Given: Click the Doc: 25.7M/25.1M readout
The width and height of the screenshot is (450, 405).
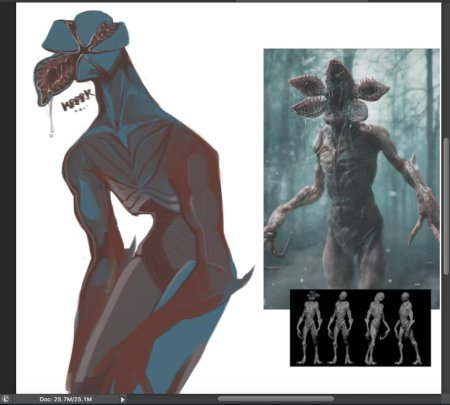Looking at the screenshot, I should [66, 399].
